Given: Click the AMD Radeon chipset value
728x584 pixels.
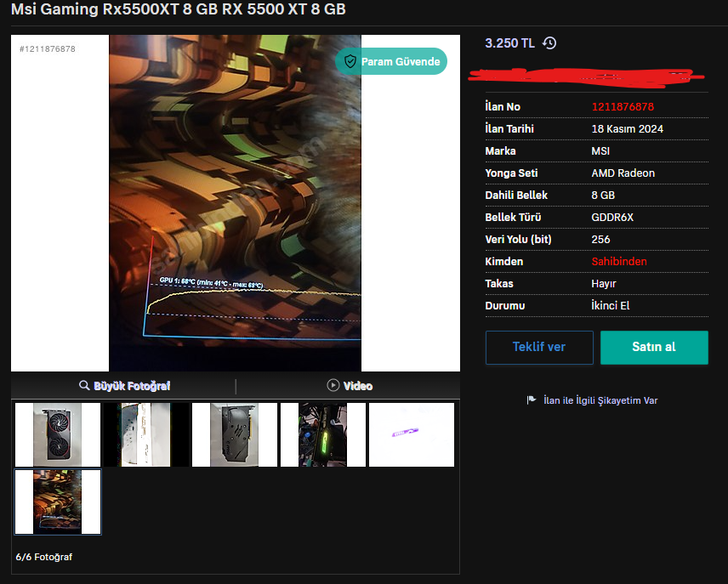Looking at the screenshot, I should pos(623,173).
